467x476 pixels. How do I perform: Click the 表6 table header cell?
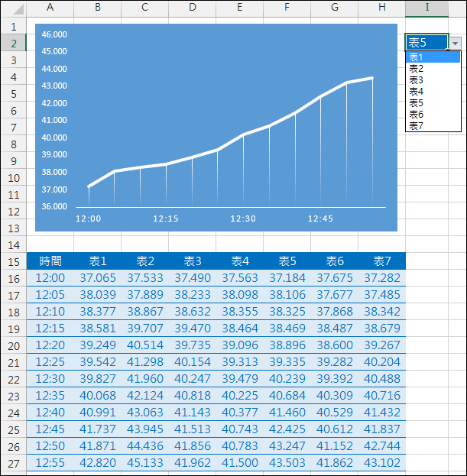pyautogui.click(x=334, y=261)
